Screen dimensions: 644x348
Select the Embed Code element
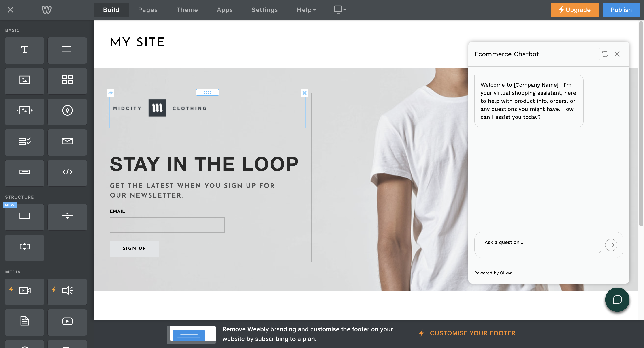tap(67, 173)
